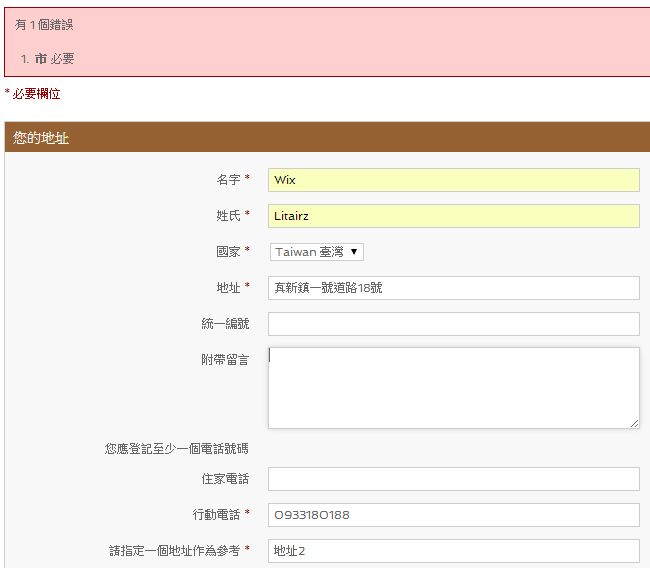Click the 統一編號 label
The height and width of the screenshot is (568, 650).
click(x=225, y=323)
